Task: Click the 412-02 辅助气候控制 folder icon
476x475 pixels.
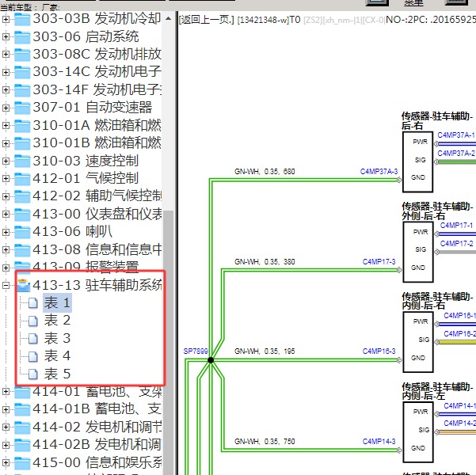Action: coord(22,196)
